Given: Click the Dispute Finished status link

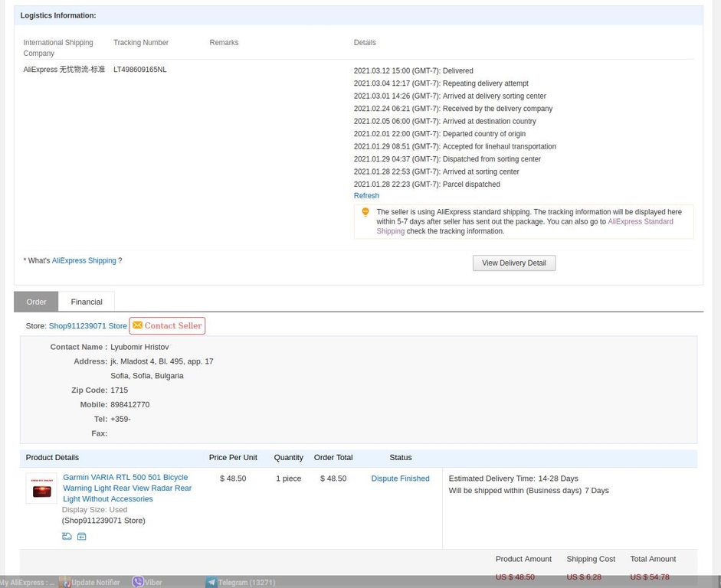Looking at the screenshot, I should (x=400, y=479).
